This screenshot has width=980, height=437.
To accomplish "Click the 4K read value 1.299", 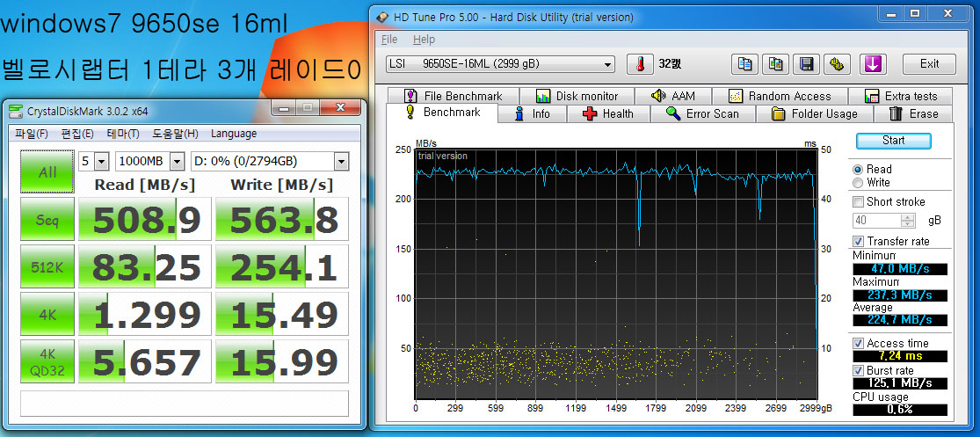I will (x=145, y=315).
